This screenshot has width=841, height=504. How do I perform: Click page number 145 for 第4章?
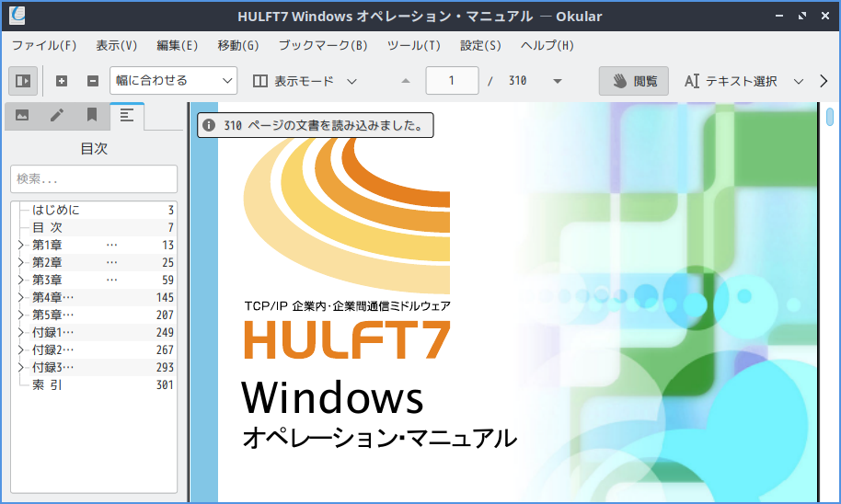(x=165, y=298)
